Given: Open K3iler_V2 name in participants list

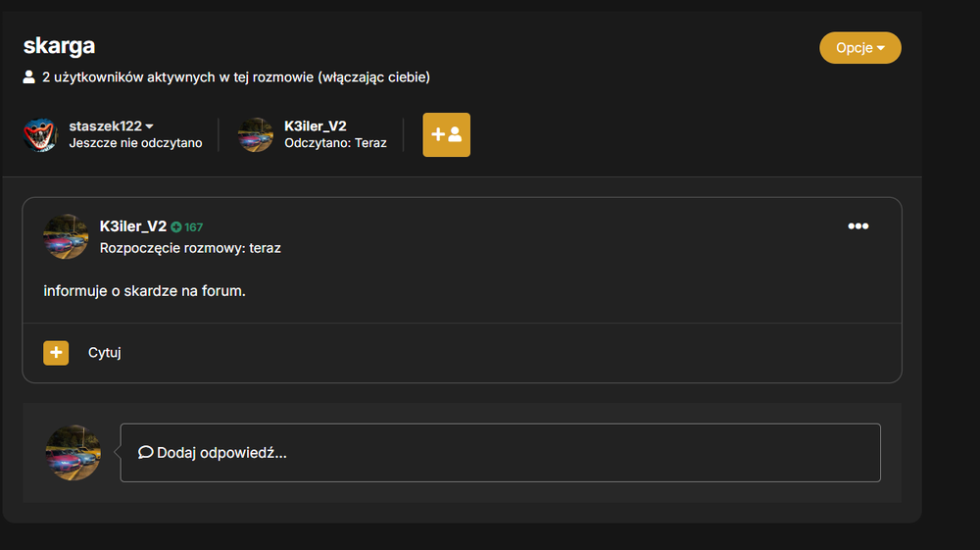Looking at the screenshot, I should pyautogui.click(x=315, y=126).
